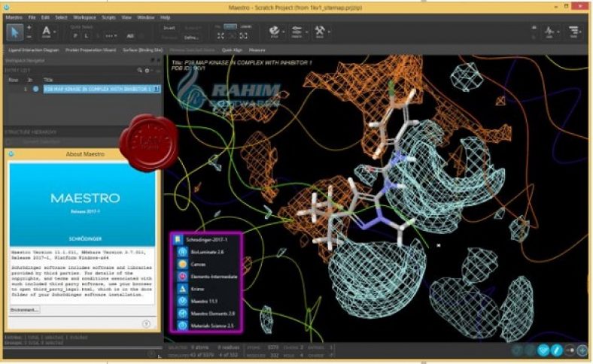
Task: Quick select Protein with the P button
Action: (76, 36)
